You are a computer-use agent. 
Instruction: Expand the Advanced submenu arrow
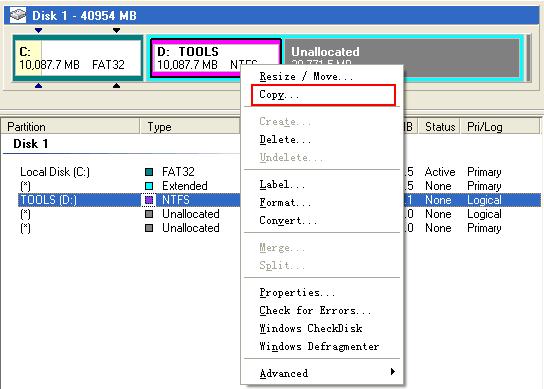(393, 372)
